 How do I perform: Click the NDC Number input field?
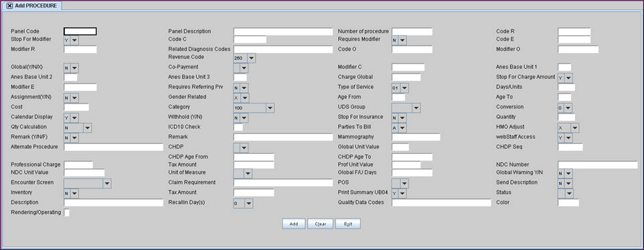click(x=598, y=164)
